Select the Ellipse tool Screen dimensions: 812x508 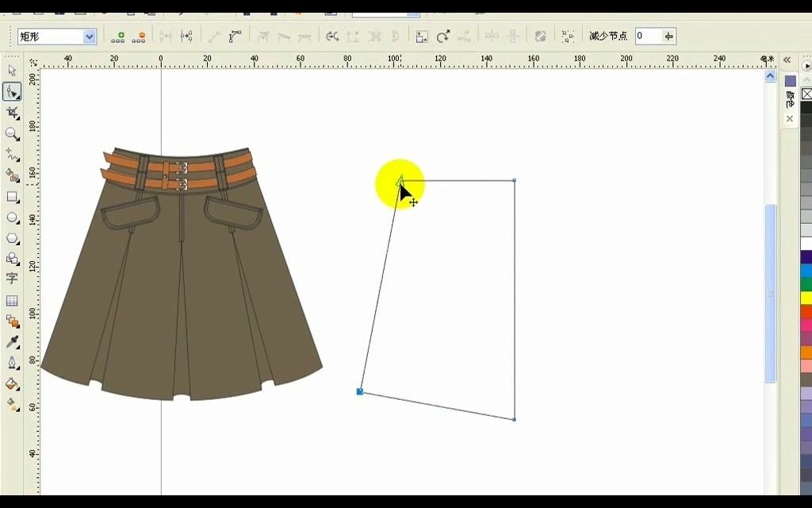(x=11, y=218)
